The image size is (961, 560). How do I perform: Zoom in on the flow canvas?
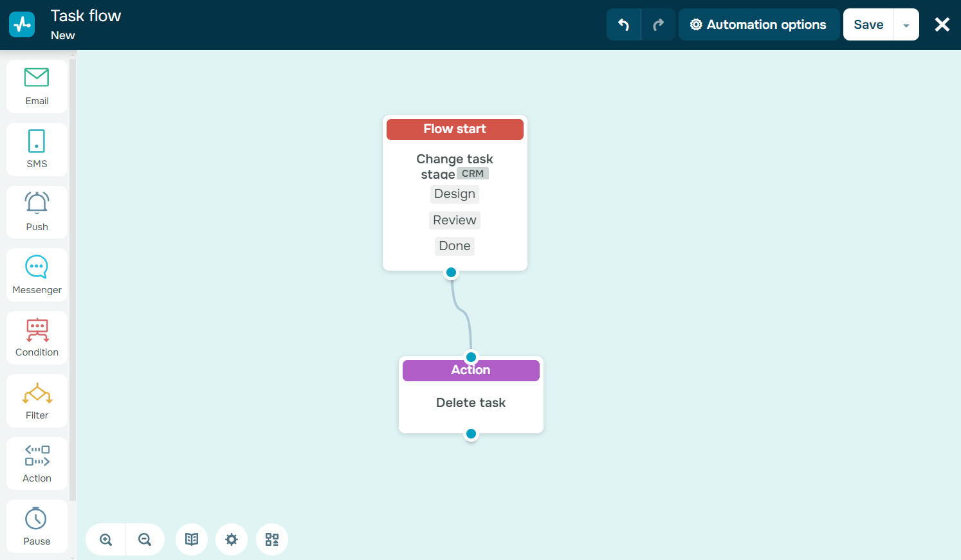(105, 539)
